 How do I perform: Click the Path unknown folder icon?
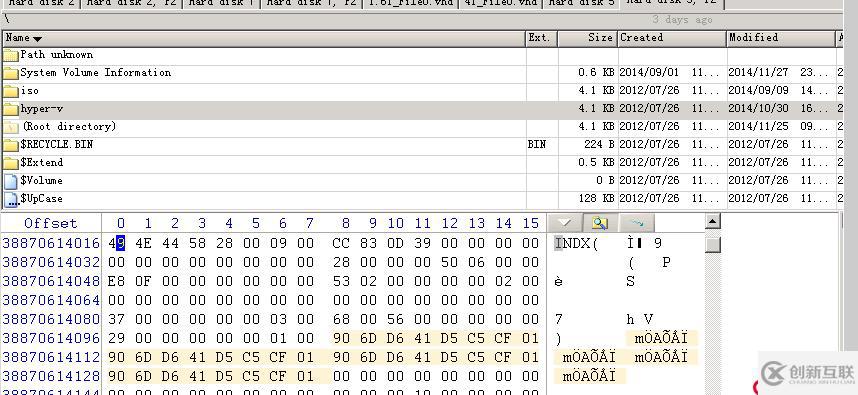coord(11,55)
